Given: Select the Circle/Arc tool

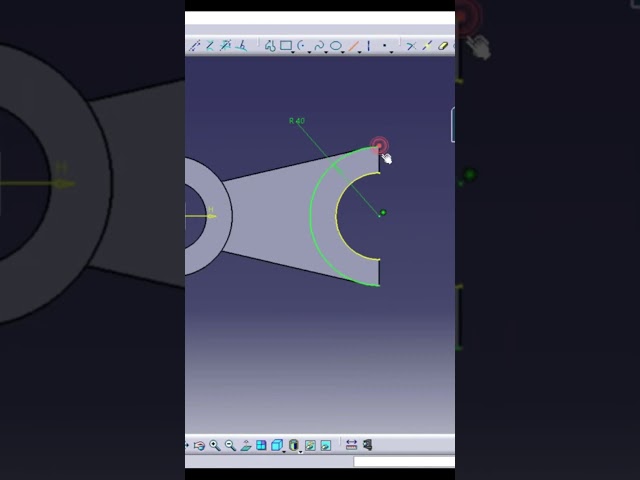Looking at the screenshot, I should pyautogui.click(x=302, y=45).
